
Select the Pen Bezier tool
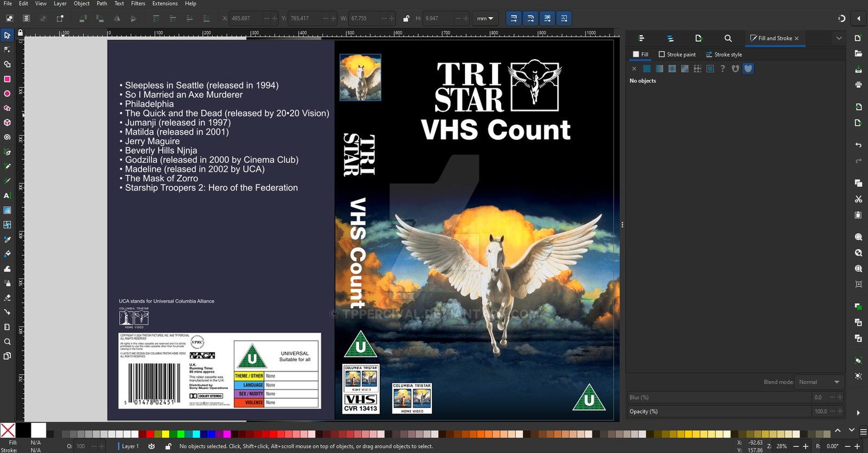click(x=7, y=152)
